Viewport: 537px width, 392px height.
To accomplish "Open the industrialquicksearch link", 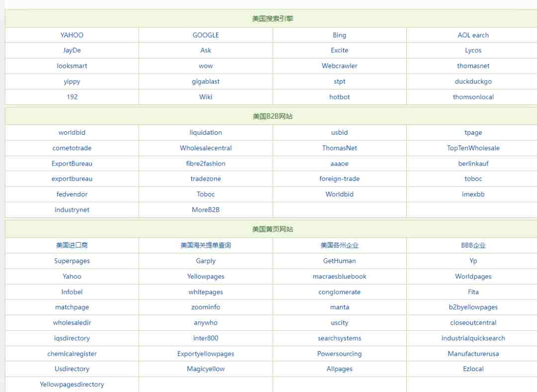I will [473, 338].
